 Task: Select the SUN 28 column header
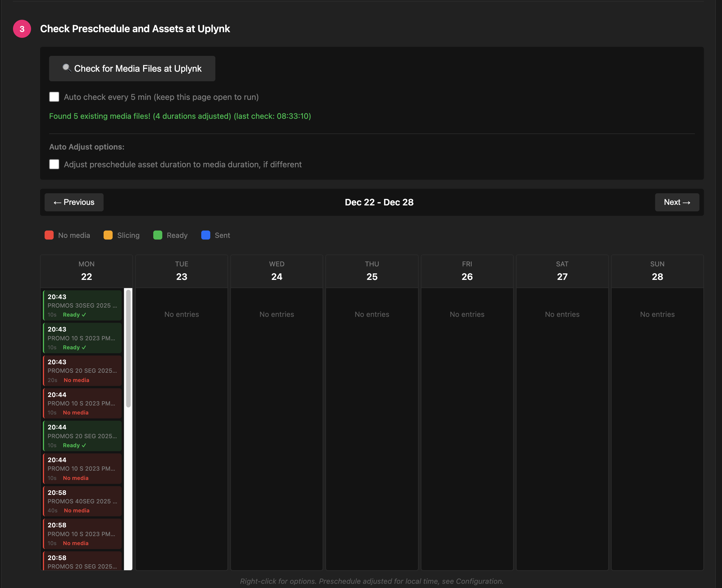(657, 270)
